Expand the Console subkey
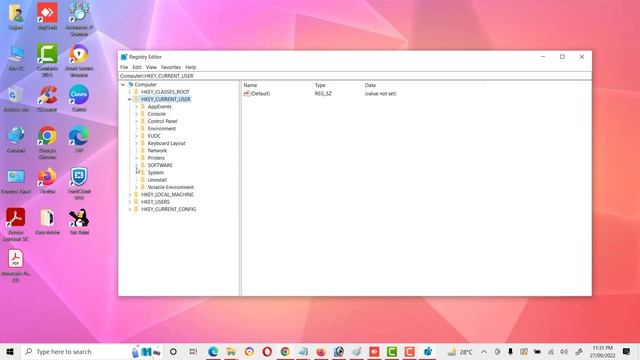 point(136,114)
